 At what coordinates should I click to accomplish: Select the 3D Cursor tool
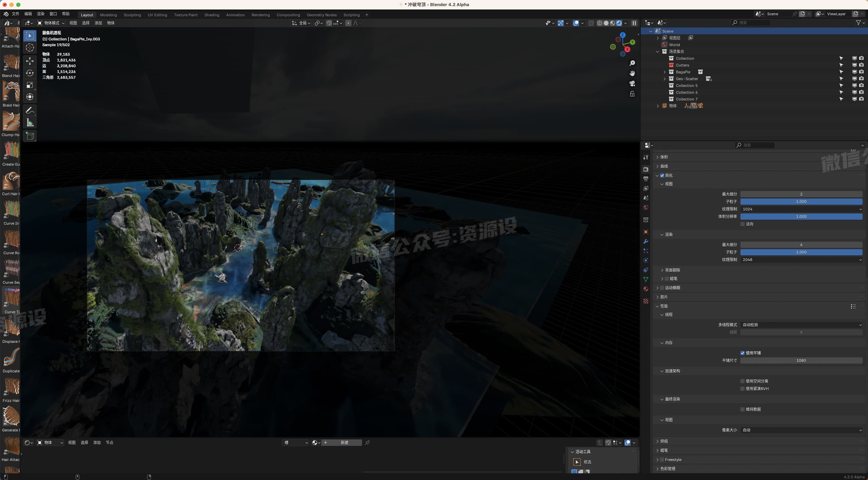point(30,48)
